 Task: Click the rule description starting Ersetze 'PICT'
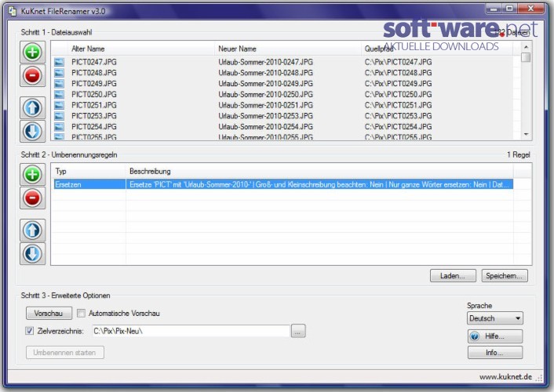coord(319,184)
